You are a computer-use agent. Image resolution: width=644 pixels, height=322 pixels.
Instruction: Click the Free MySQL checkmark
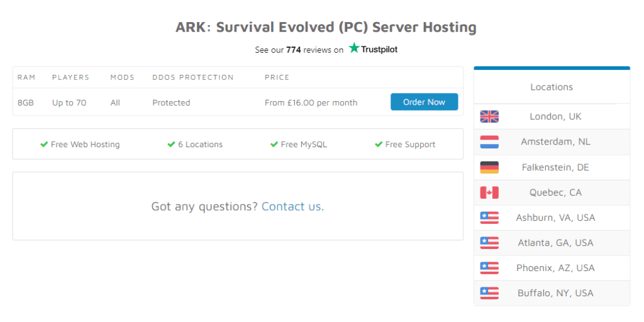(274, 144)
